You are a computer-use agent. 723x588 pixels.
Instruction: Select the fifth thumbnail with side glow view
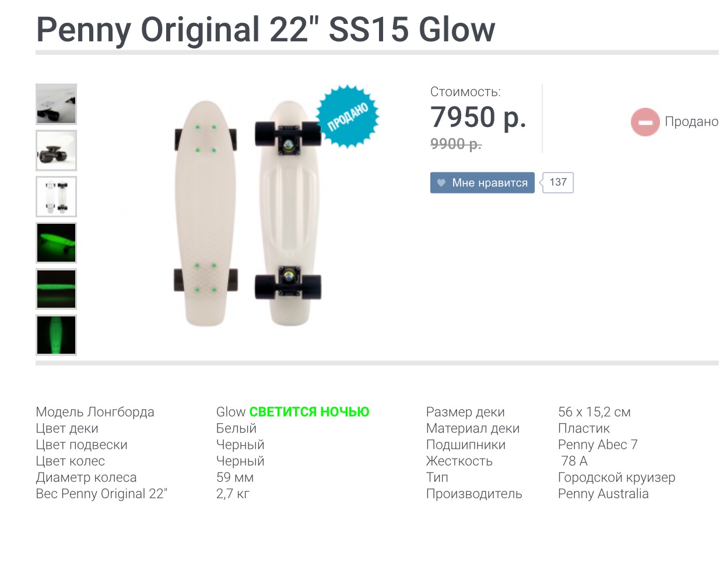(x=56, y=289)
